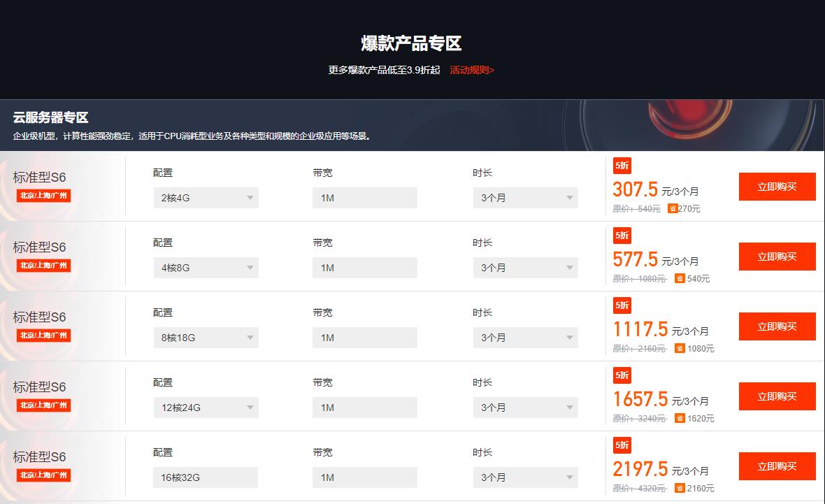Click the 5折 badge above the 307.5 price
The image size is (825, 504).
click(622, 166)
